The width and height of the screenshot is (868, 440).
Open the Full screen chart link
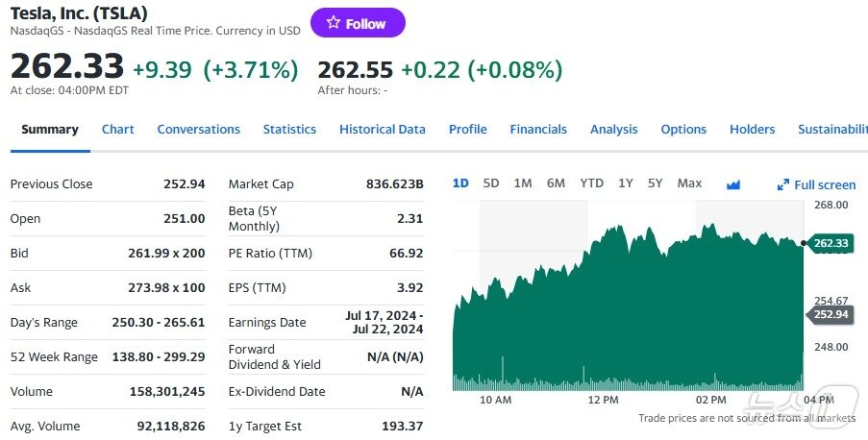coord(824,184)
